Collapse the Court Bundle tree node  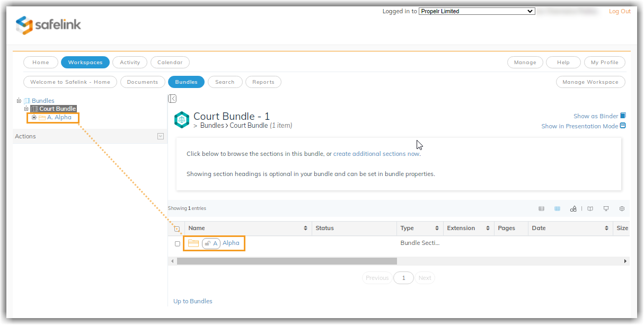(26, 109)
